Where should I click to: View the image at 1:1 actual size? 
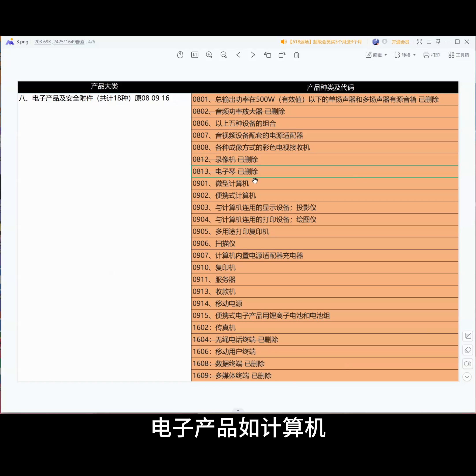click(194, 55)
